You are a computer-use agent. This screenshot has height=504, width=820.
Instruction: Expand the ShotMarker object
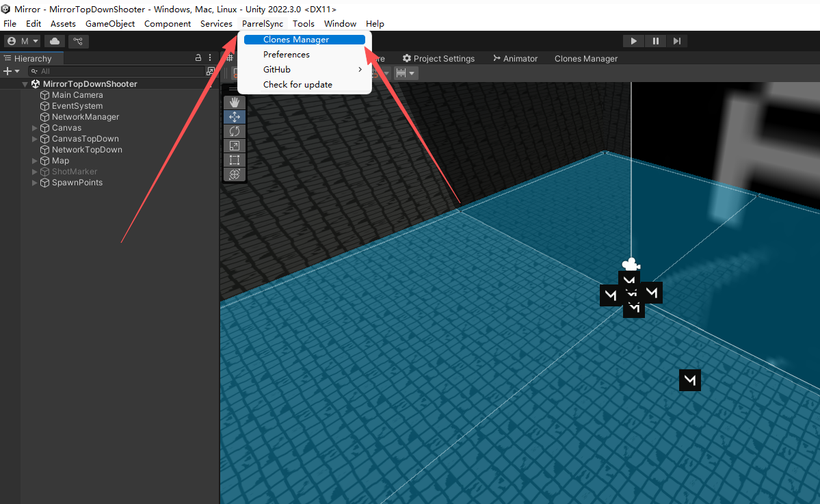tap(34, 172)
